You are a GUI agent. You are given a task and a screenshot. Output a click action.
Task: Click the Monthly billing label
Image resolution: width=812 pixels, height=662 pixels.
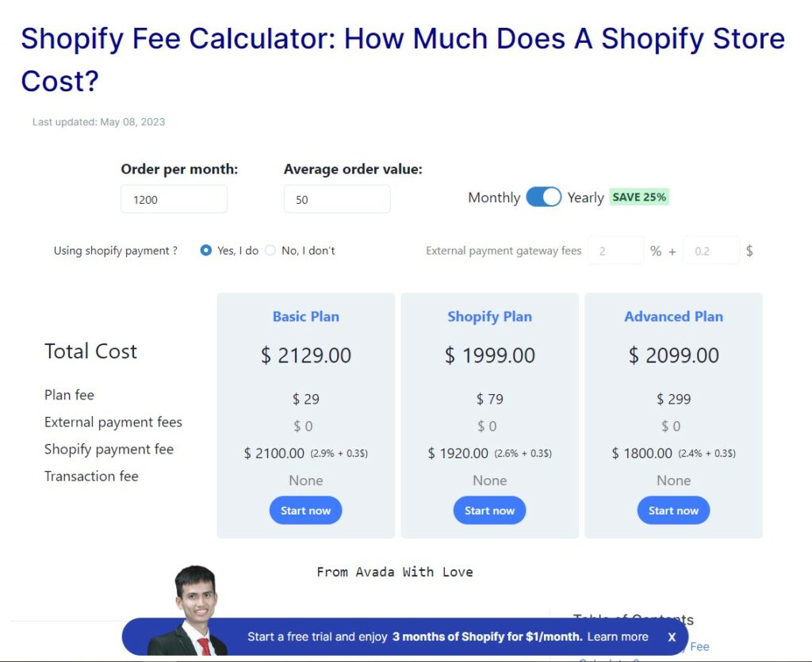pos(494,197)
